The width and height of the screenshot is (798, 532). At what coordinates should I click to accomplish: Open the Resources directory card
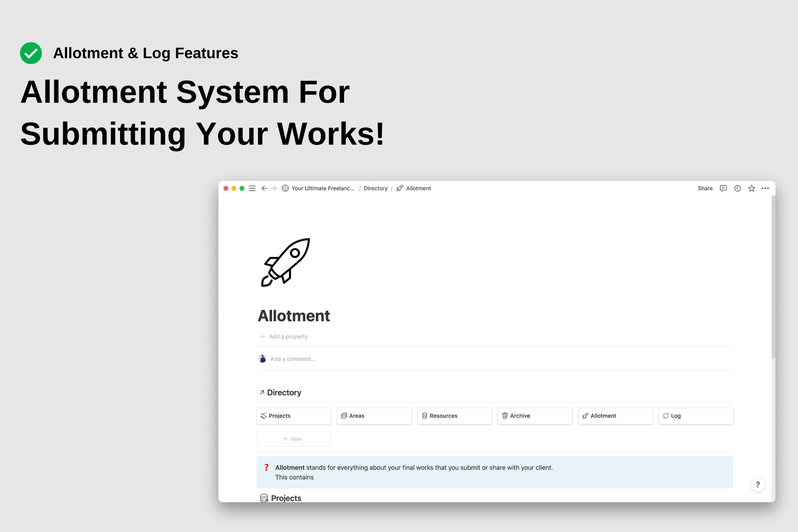coord(454,416)
